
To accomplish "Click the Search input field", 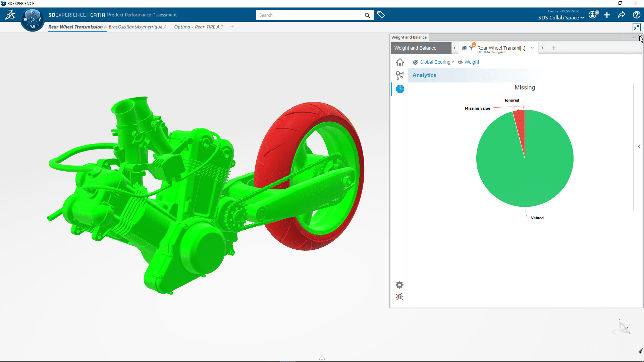I will [310, 15].
